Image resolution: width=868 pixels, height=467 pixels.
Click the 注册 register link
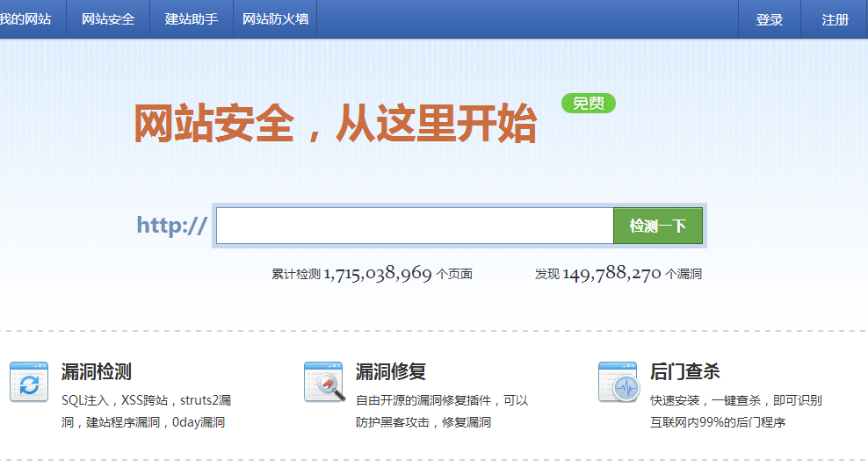[835, 19]
